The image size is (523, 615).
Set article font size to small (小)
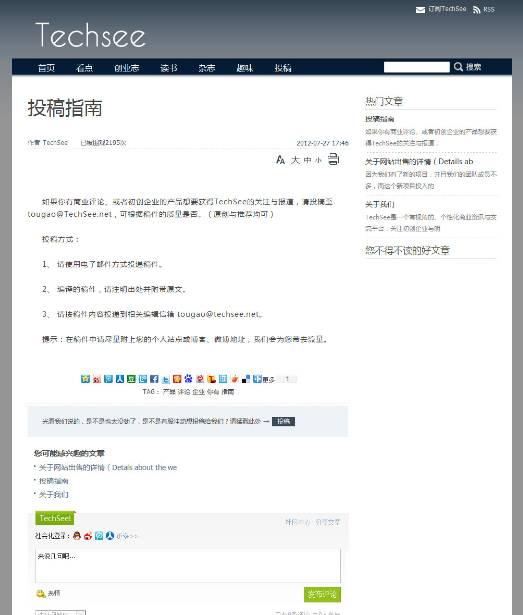pyautogui.click(x=318, y=160)
